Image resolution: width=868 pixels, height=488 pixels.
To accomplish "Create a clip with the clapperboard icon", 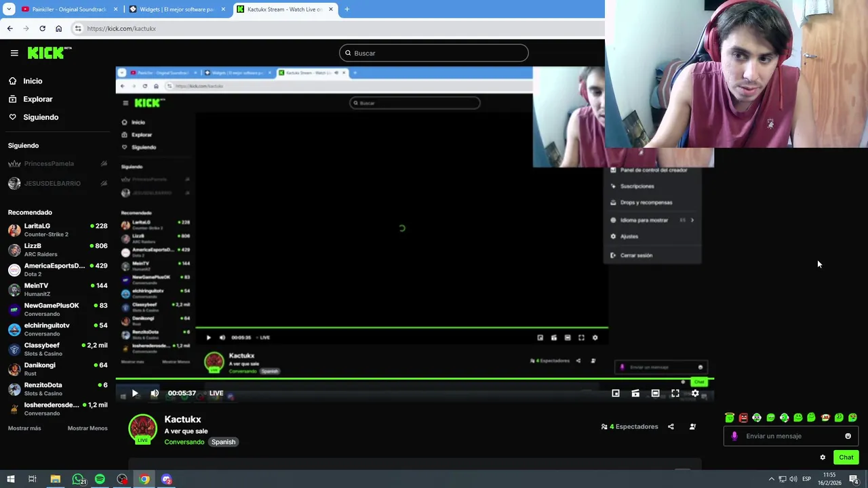I will [x=635, y=393].
